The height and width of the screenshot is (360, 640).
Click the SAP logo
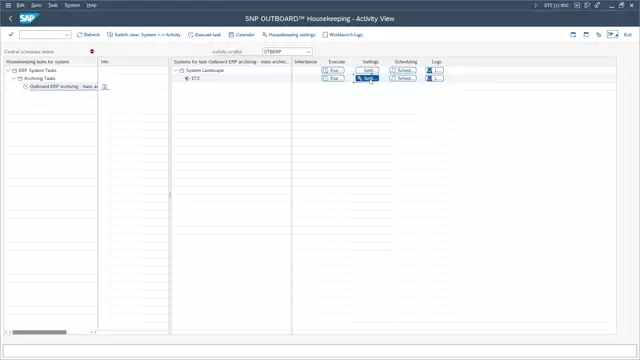click(x=29, y=18)
